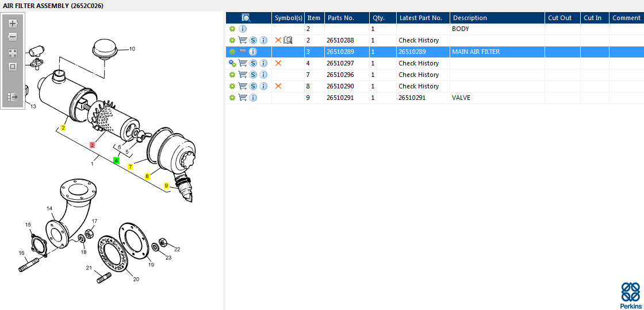Viewport: 644px width, 310px height.
Task: Zoom out the diagram with minus tool
Action: tap(12, 37)
